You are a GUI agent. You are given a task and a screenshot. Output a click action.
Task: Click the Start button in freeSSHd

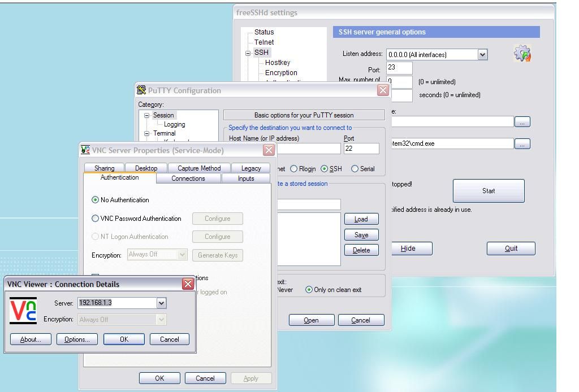click(488, 191)
